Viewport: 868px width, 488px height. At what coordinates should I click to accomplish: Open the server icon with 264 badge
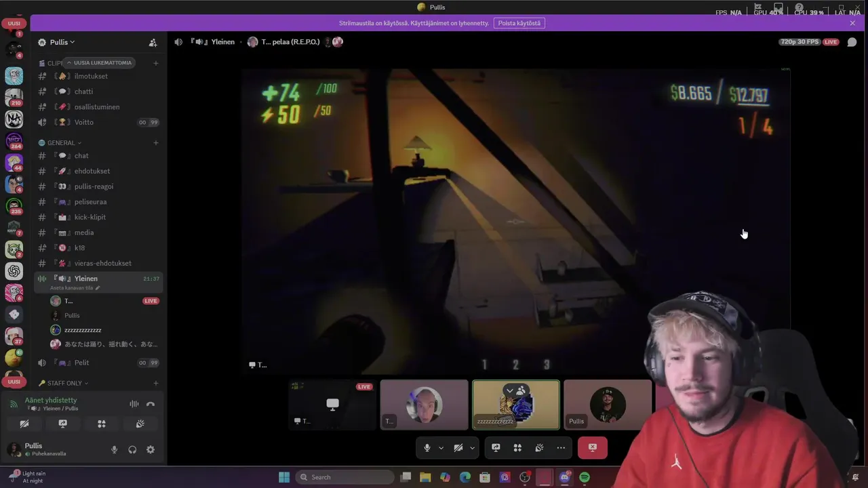tap(14, 141)
